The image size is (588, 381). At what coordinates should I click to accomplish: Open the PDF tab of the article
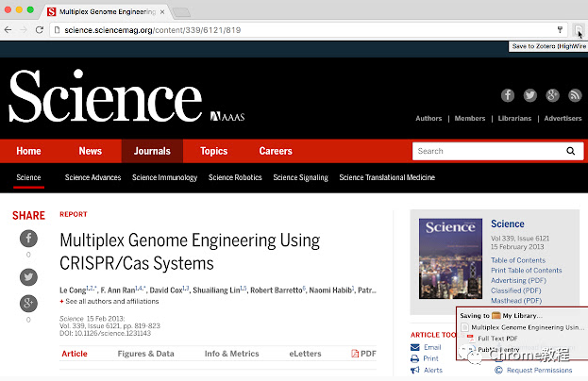point(363,354)
